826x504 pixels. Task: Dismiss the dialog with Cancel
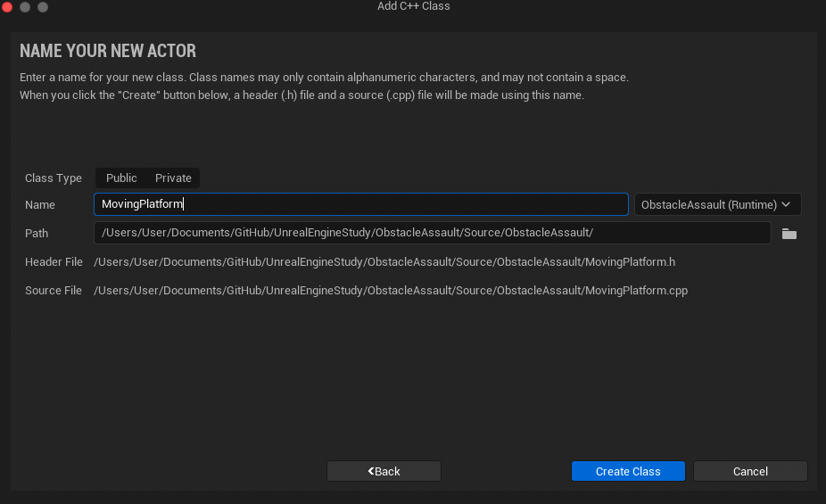750,471
